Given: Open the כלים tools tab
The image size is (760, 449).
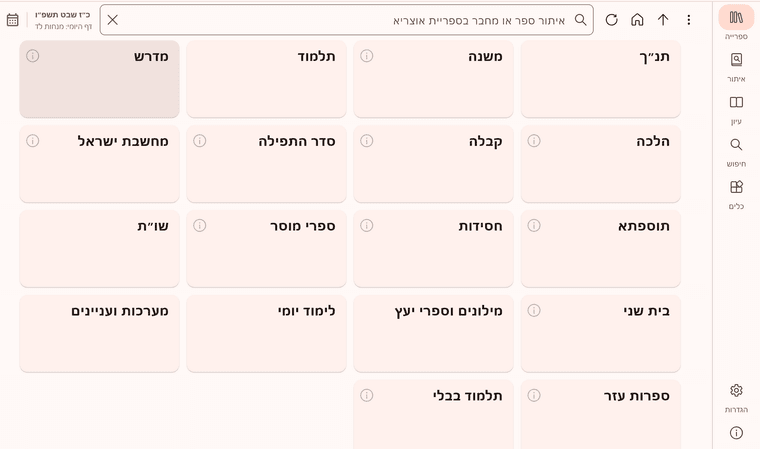Looking at the screenshot, I should (736, 193).
